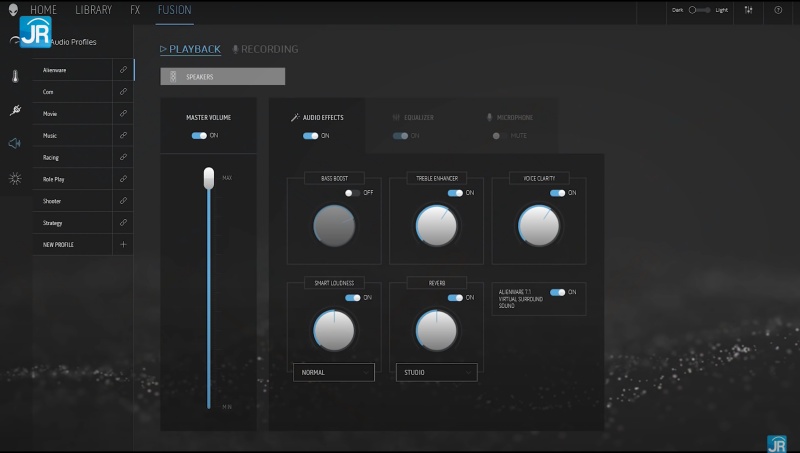Open the power management plug icon

pyautogui.click(x=15, y=110)
